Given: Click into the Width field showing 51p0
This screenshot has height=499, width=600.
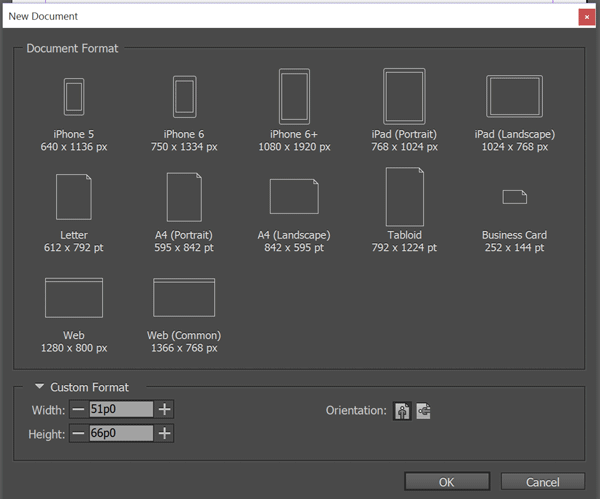Looking at the screenshot, I should [x=121, y=409].
